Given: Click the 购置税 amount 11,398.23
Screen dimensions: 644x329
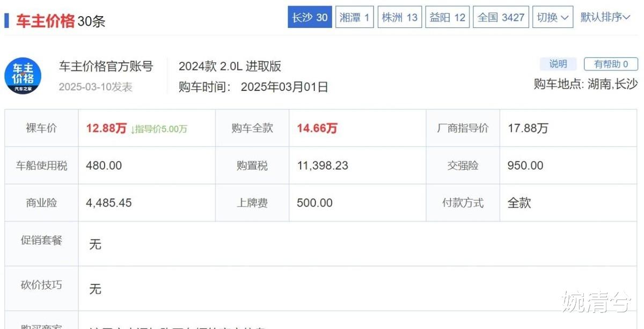Looking at the screenshot, I should click(x=323, y=166).
